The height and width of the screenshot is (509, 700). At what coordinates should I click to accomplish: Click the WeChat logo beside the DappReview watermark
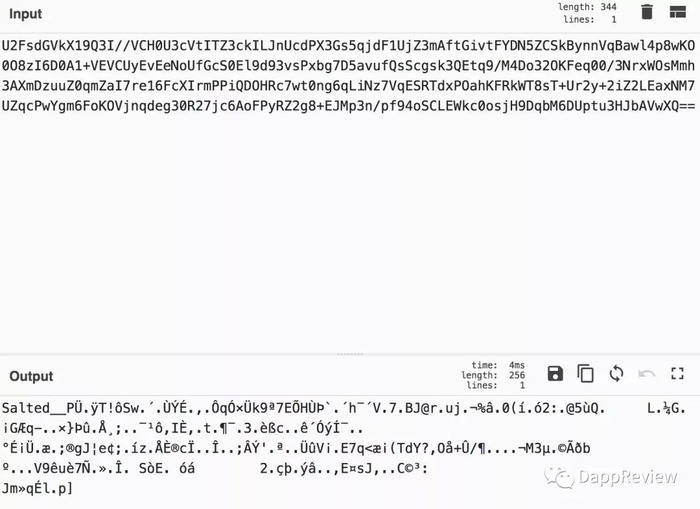coord(558,478)
